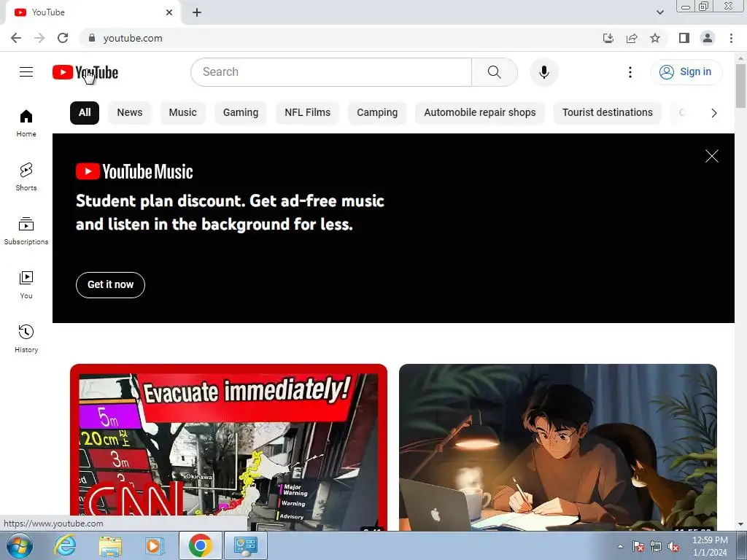Open History from sidebar
The width and height of the screenshot is (747, 560).
[26, 338]
